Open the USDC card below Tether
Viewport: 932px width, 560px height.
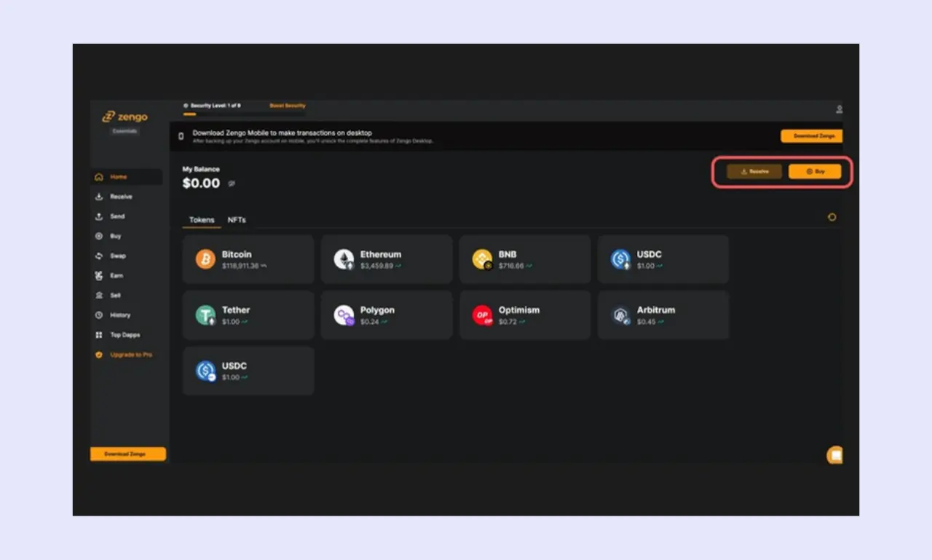[248, 371]
